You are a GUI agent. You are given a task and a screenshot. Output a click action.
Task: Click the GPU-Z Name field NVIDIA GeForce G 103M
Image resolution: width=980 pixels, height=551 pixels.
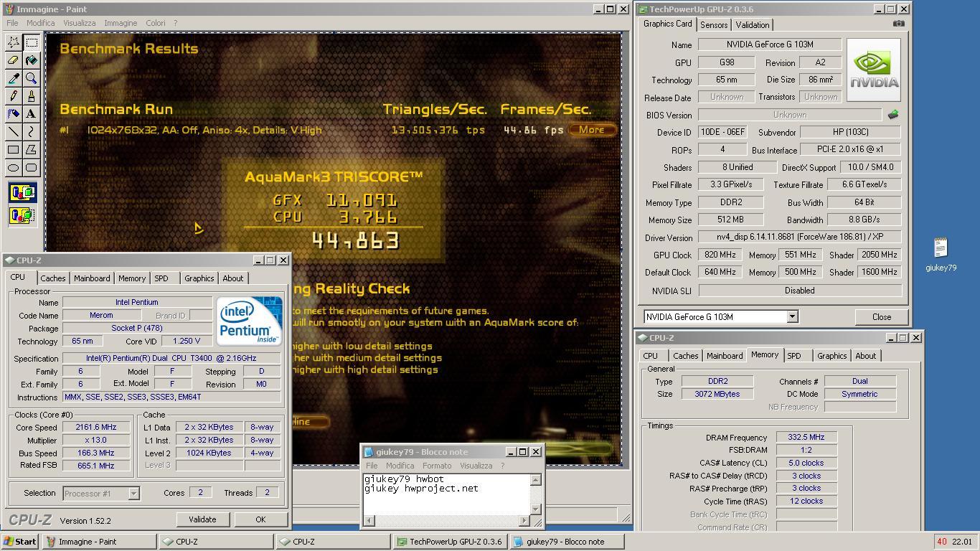pyautogui.click(x=770, y=44)
